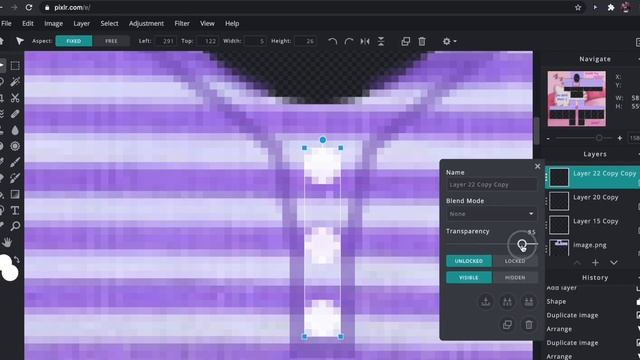Viewport: 640px width, 360px height.
Task: Add a new layer with plus icon
Action: [595, 262]
